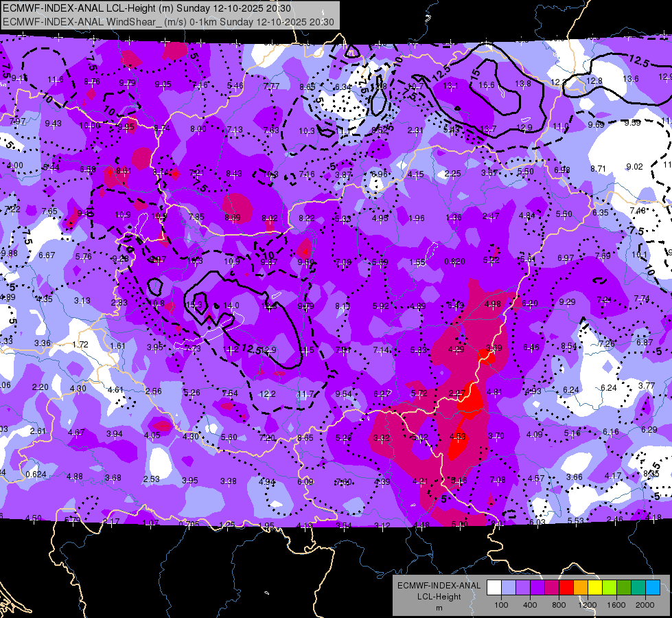Click the teal legend swatch before 2000
The height and width of the screenshot is (618, 672).
[x=638, y=588]
